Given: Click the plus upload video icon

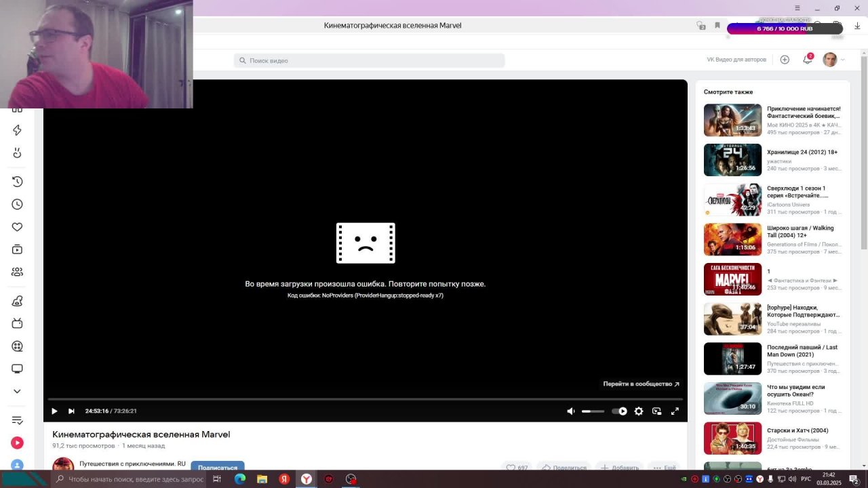Looking at the screenshot, I should tap(785, 60).
